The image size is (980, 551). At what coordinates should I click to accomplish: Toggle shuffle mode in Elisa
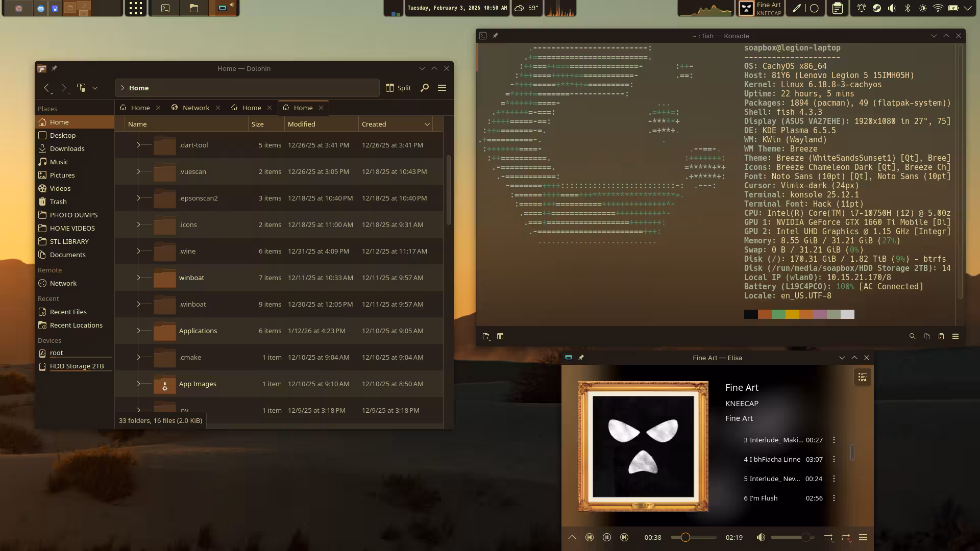828,537
